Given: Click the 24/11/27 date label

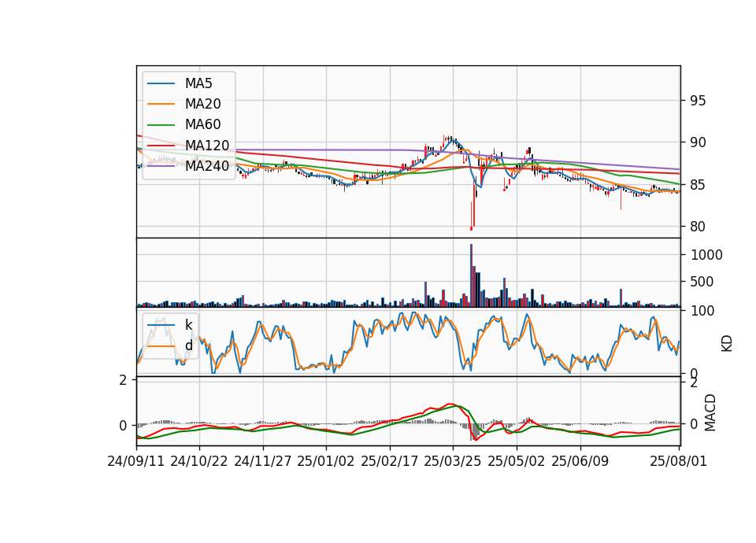Looking at the screenshot, I should pyautogui.click(x=263, y=461).
